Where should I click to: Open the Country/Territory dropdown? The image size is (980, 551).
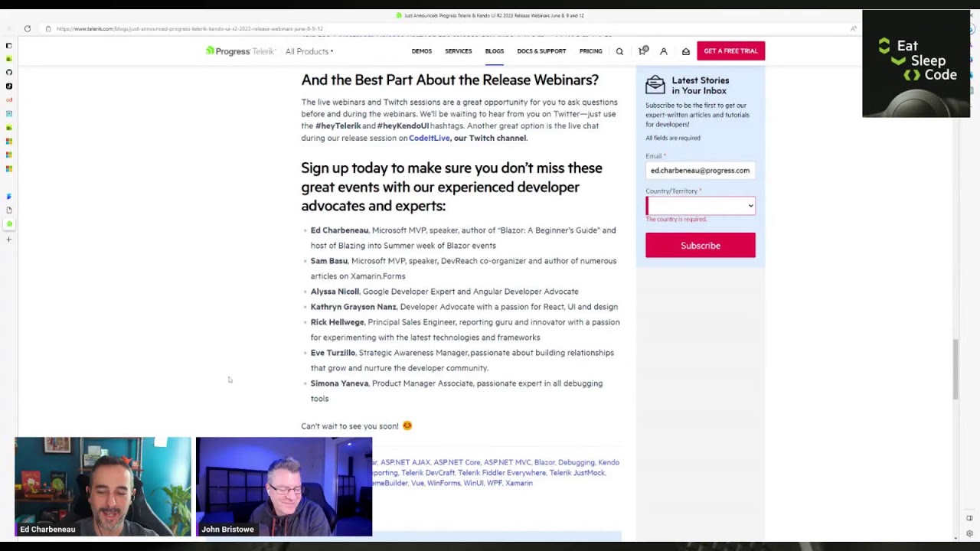coord(701,205)
